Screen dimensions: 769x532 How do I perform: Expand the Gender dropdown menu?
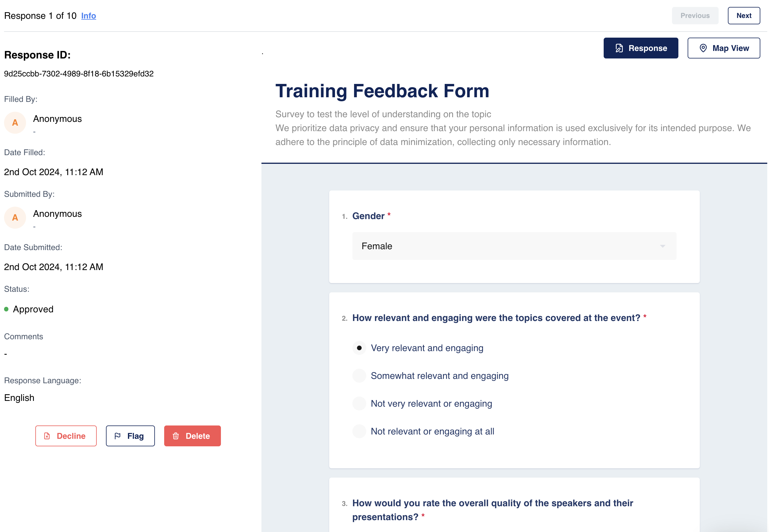pyautogui.click(x=514, y=246)
